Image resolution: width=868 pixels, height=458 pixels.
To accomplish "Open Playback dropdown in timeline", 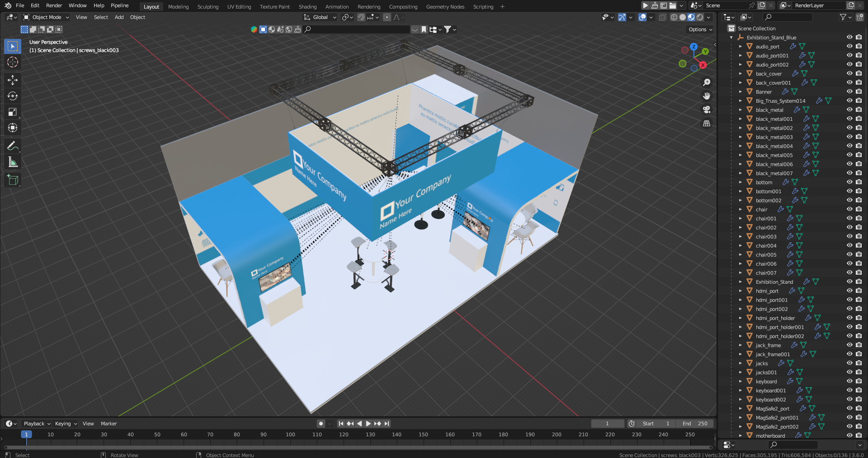I will tap(37, 424).
